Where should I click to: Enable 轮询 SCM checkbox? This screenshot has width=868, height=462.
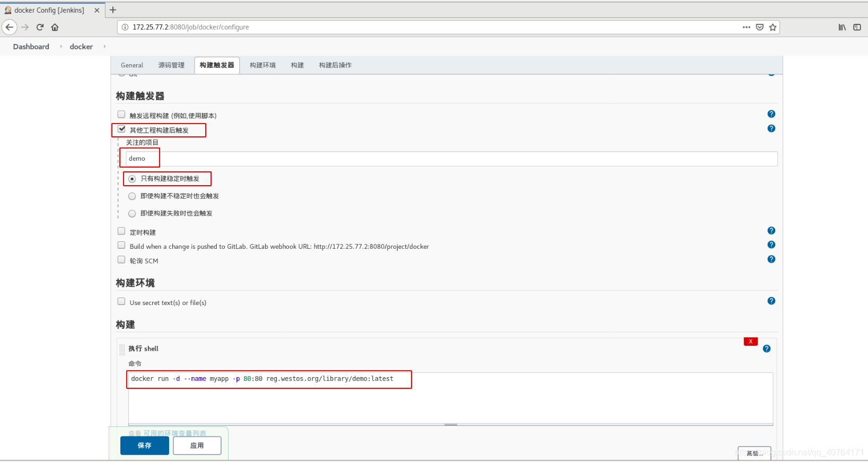(x=121, y=260)
